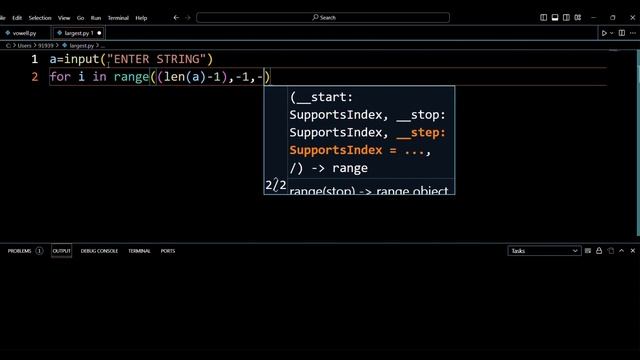
Task: Click the largest.py breadcrumb
Action: point(82,46)
